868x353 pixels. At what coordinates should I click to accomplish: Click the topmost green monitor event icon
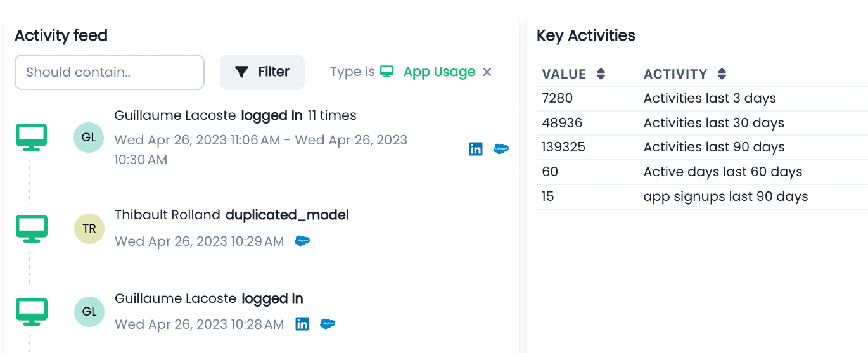[x=31, y=137]
